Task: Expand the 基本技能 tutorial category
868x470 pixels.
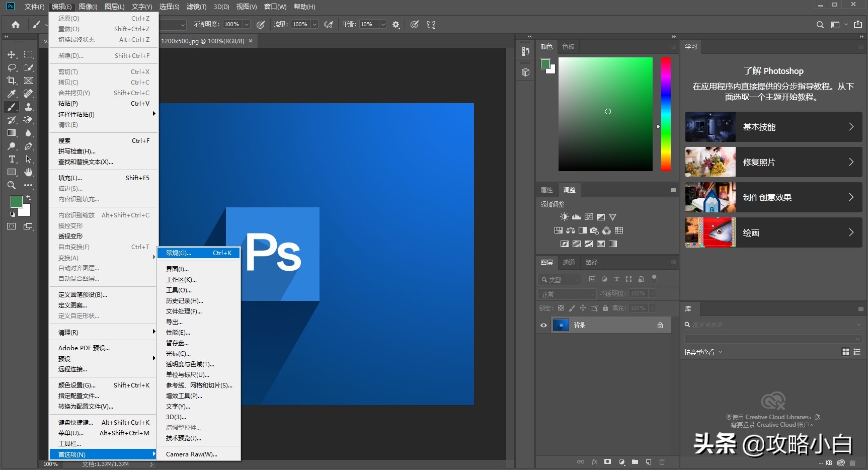Action: tap(773, 127)
